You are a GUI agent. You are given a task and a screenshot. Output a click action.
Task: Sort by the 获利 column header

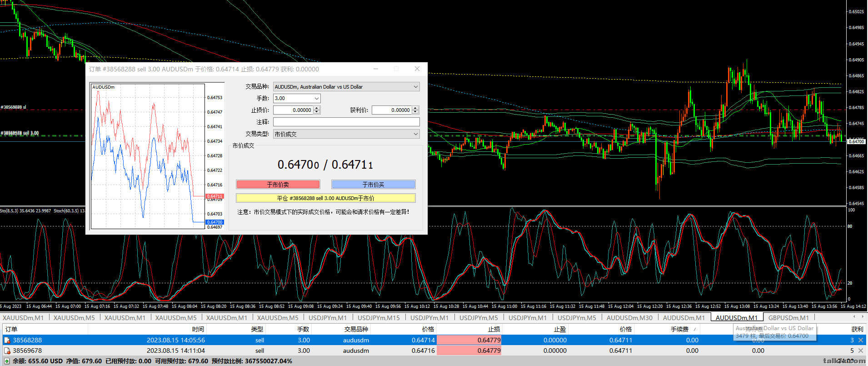857,329
